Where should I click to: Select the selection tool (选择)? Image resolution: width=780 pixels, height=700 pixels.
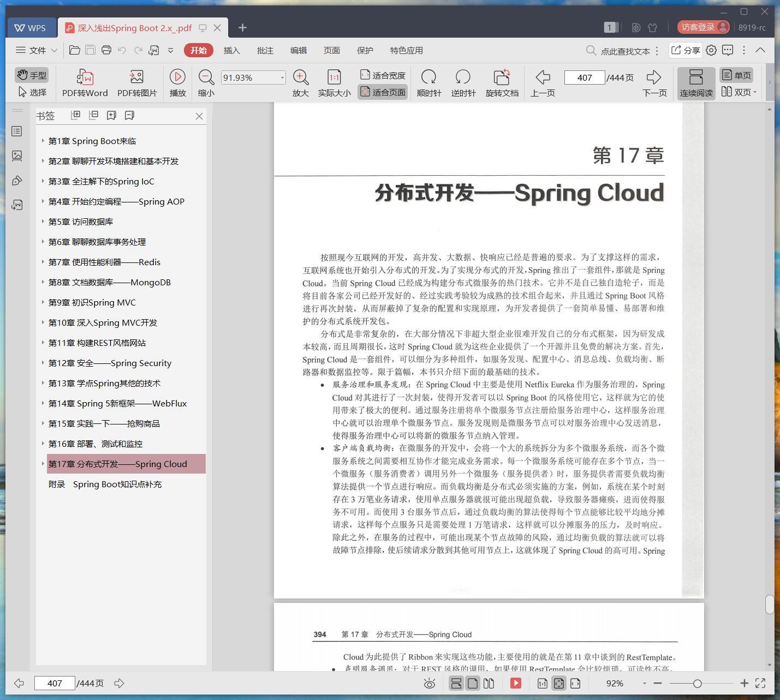point(32,92)
